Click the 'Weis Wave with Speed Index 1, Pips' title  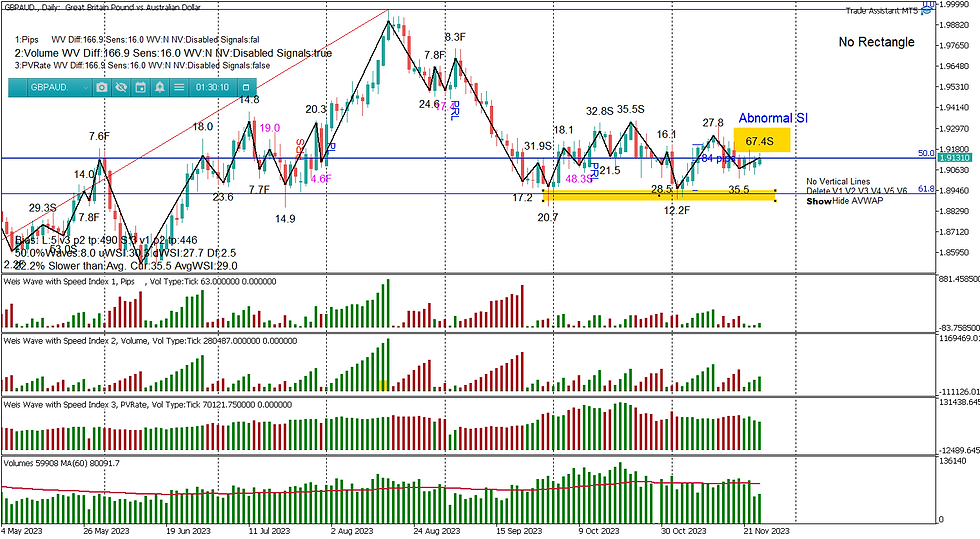pos(69,282)
